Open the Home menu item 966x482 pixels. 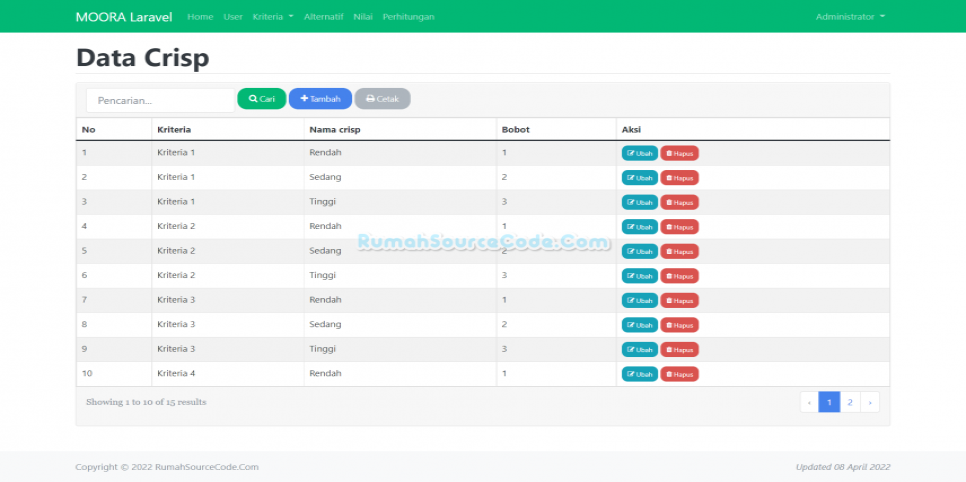200,17
